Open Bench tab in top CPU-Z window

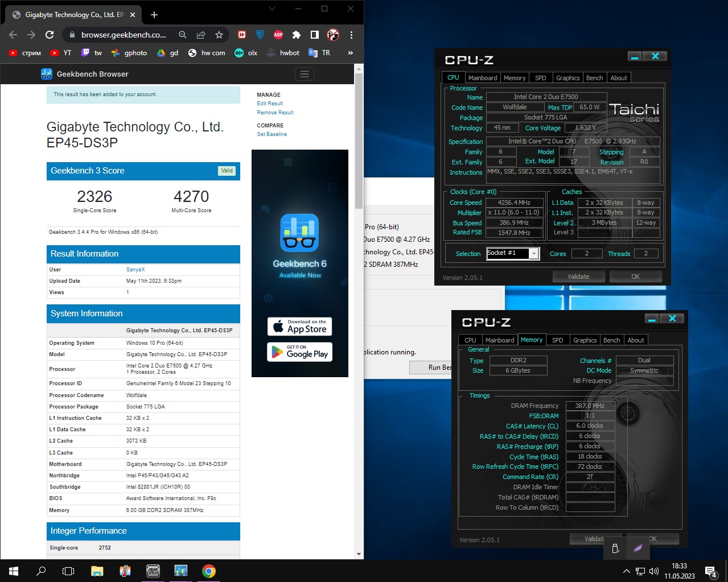click(x=594, y=78)
